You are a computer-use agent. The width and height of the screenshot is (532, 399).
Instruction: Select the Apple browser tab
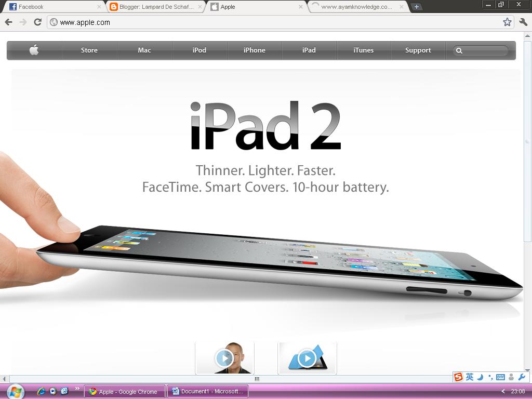pyautogui.click(x=256, y=7)
